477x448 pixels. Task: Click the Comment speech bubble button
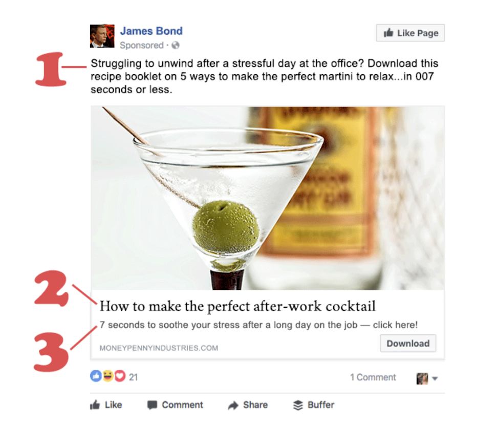175,405
